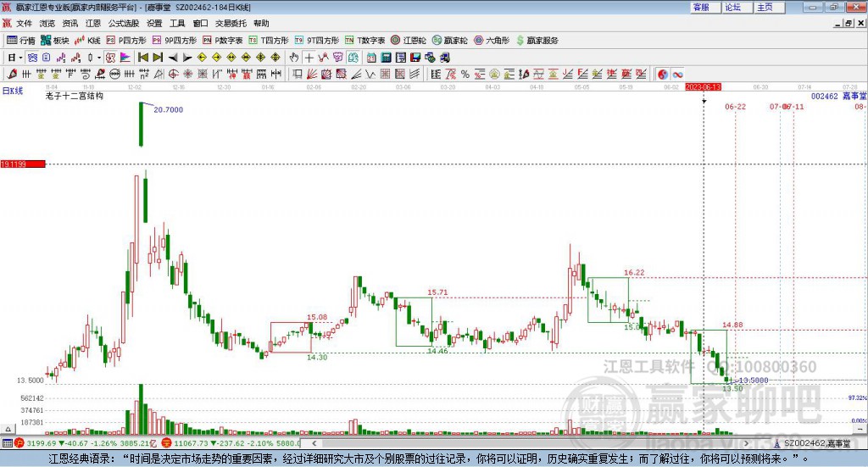Click the black left arrow icon

pos(173,58)
